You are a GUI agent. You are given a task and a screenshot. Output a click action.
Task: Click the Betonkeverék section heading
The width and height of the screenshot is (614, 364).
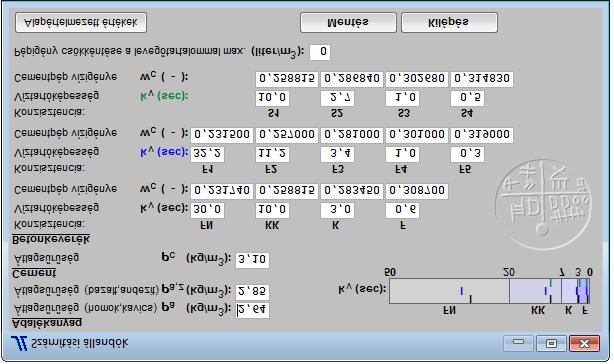(x=51, y=239)
